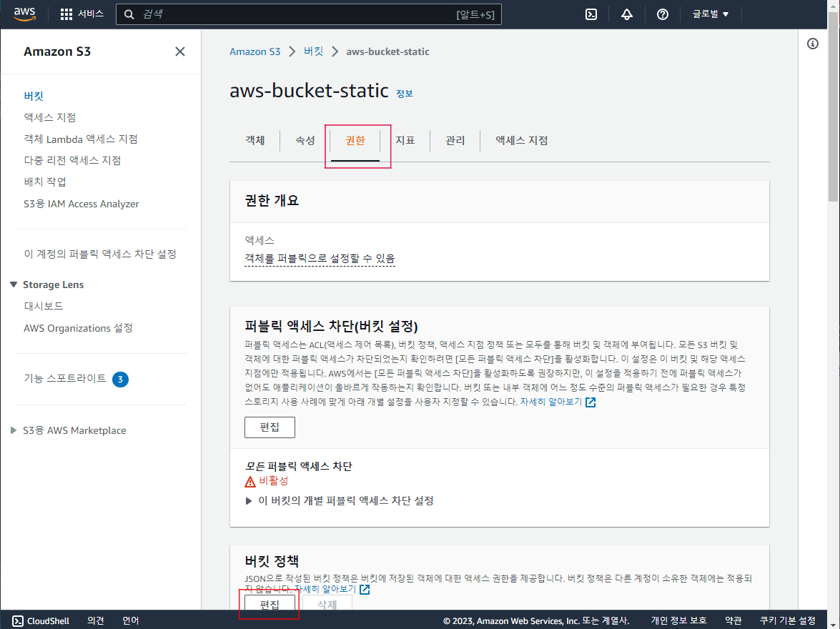840x629 pixels.
Task: Open 객체 Lambda 액세스 지점 in sidebar
Action: [80, 139]
